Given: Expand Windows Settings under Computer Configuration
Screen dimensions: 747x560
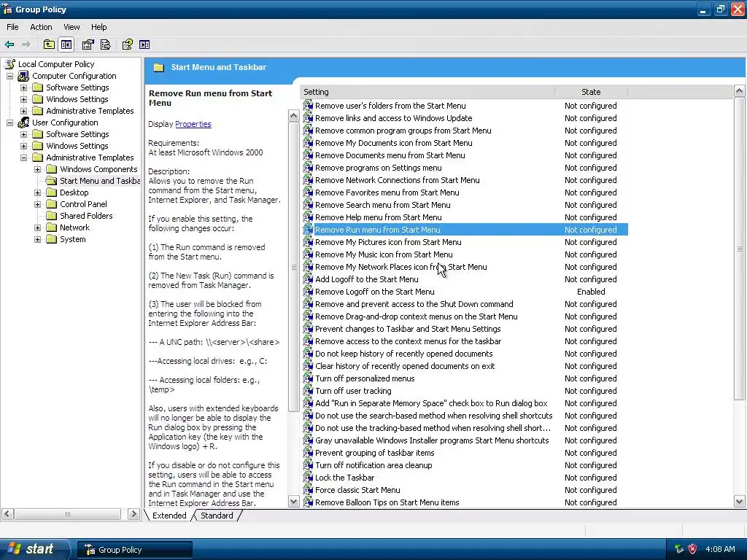Looking at the screenshot, I should pyautogui.click(x=23, y=99).
